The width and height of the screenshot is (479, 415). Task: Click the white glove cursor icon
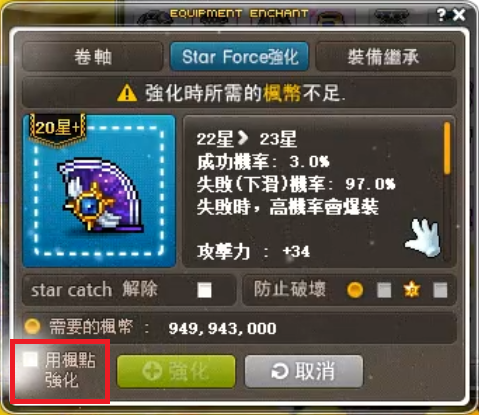tap(423, 238)
